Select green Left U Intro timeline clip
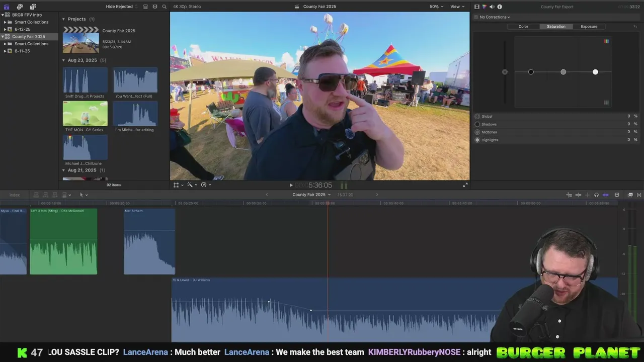The width and height of the screenshot is (644, 362). tap(63, 241)
